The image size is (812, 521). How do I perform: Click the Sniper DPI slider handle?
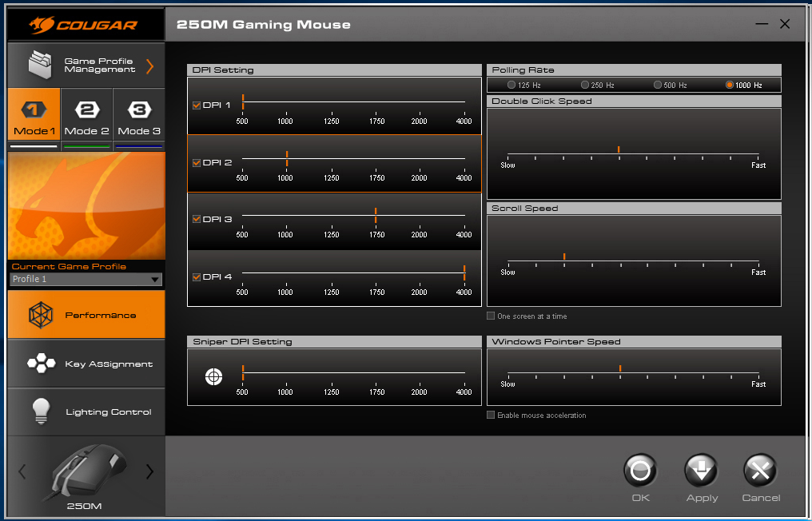pos(243,373)
